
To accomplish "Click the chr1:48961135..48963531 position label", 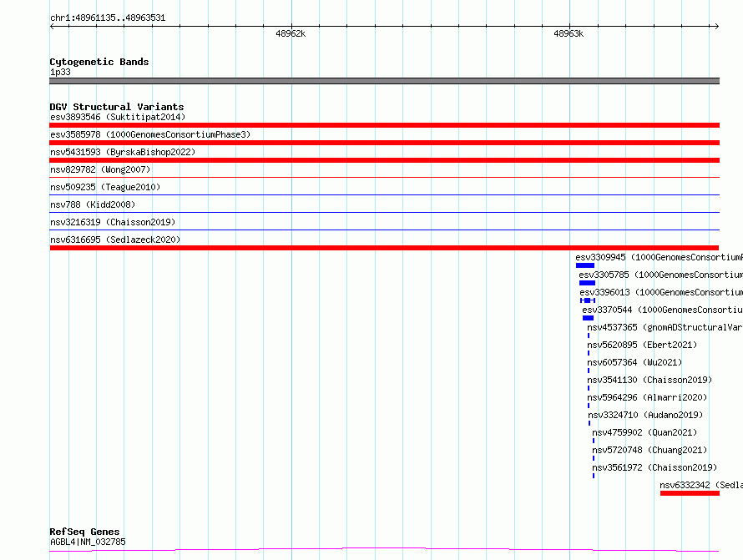I will (108, 18).
